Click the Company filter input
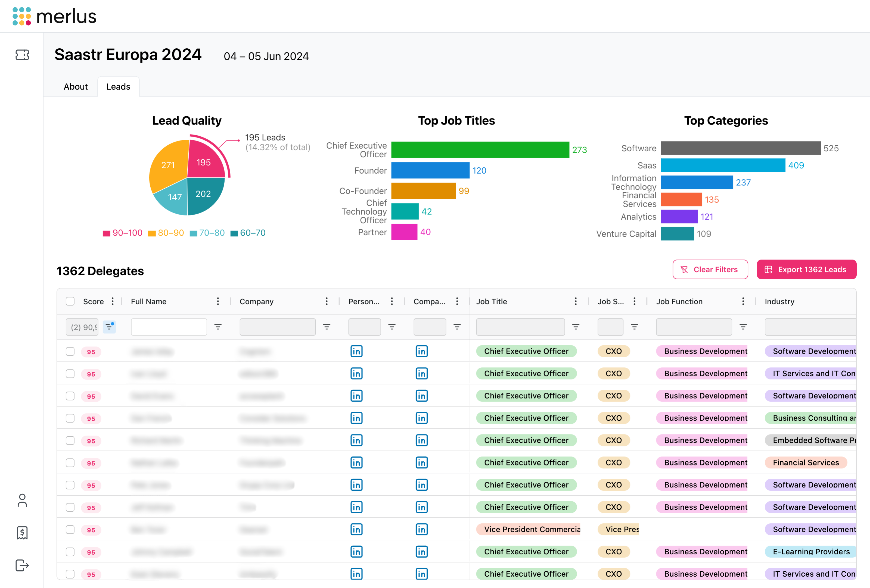The height and width of the screenshot is (588, 870). pos(277,327)
